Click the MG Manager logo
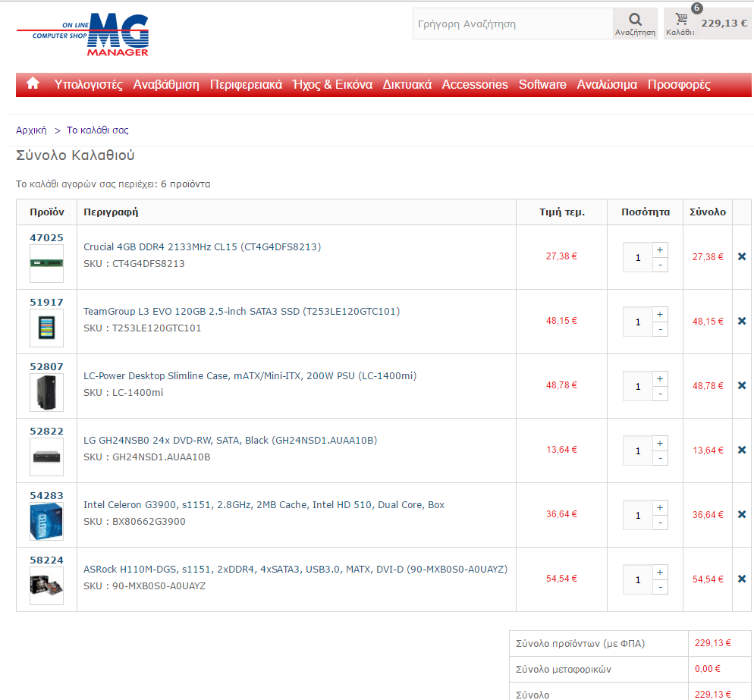 coord(83,35)
